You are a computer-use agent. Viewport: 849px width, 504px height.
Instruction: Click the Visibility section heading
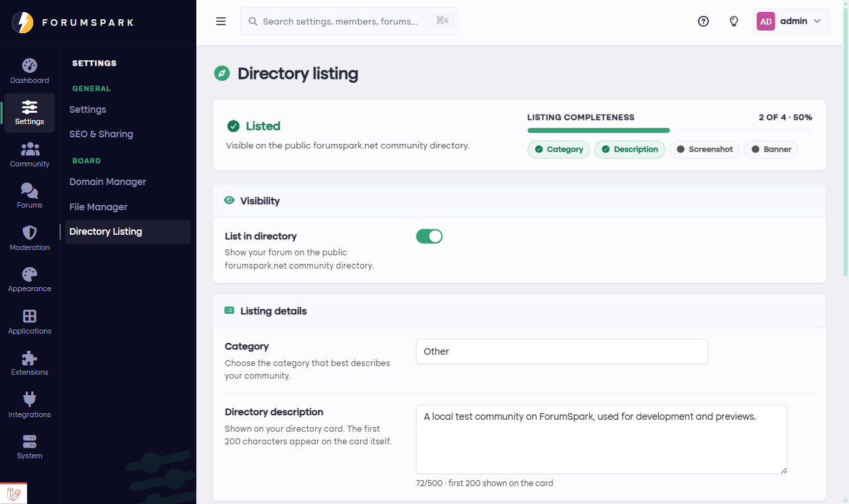[x=260, y=201]
